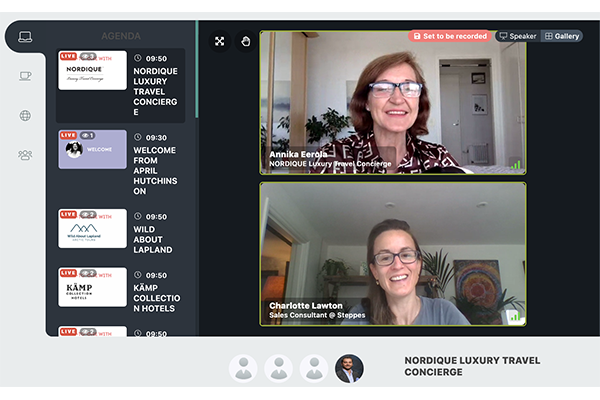Click the agenda panel scrollbar
600x400 pixels.
(197, 69)
